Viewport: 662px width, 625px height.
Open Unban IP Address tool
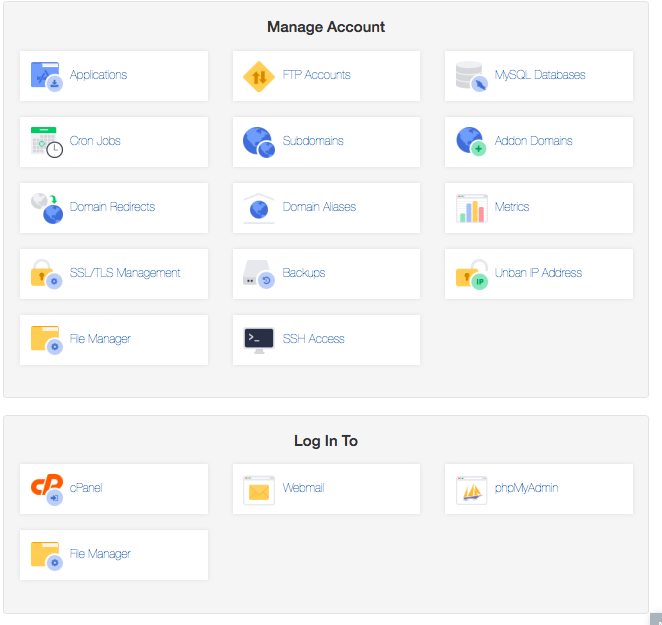538,273
